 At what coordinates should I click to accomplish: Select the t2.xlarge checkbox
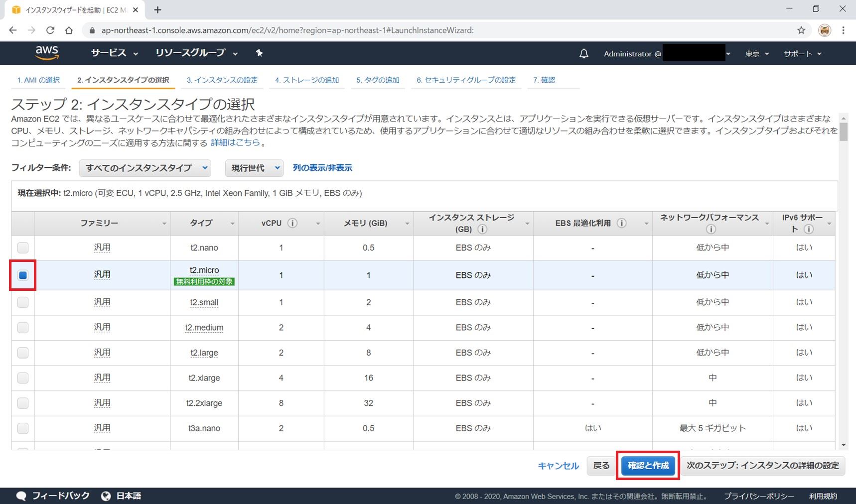(x=23, y=378)
